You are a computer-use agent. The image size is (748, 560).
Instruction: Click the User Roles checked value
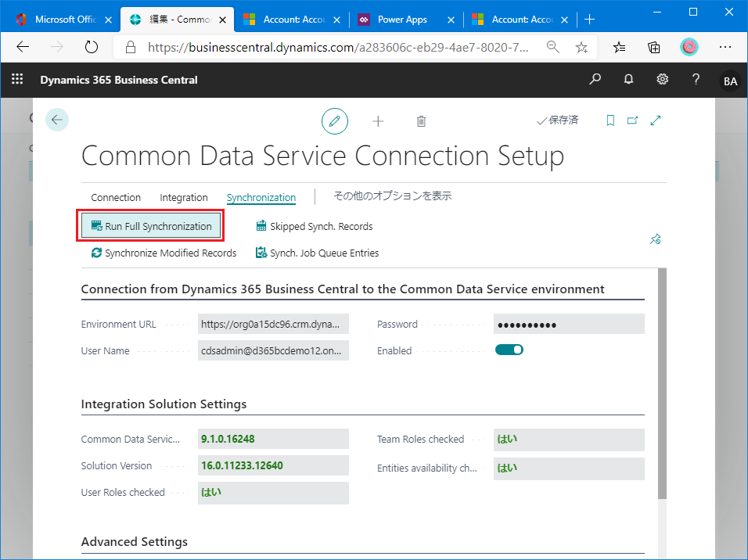[273, 492]
